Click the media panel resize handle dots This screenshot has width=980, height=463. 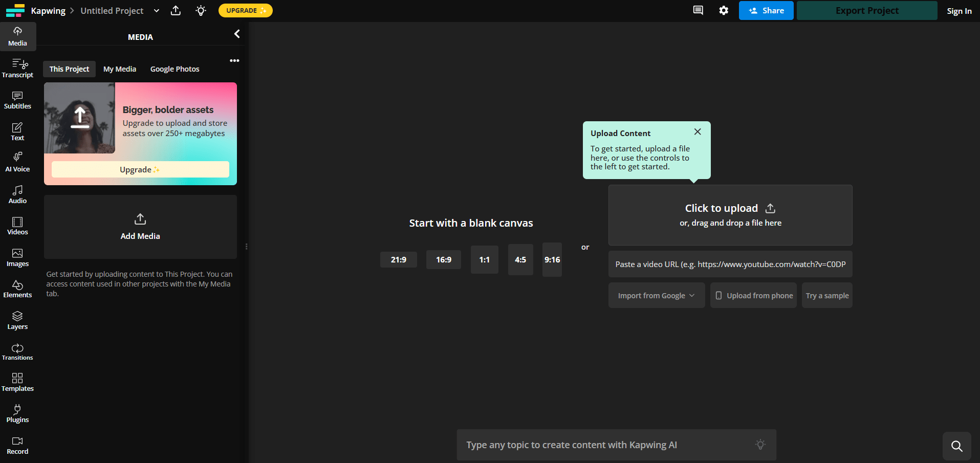246,247
